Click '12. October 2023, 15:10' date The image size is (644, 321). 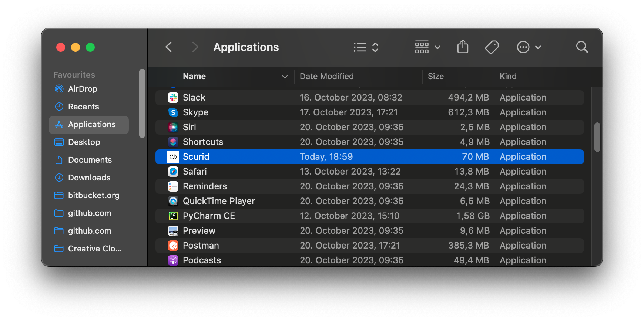pyautogui.click(x=349, y=216)
